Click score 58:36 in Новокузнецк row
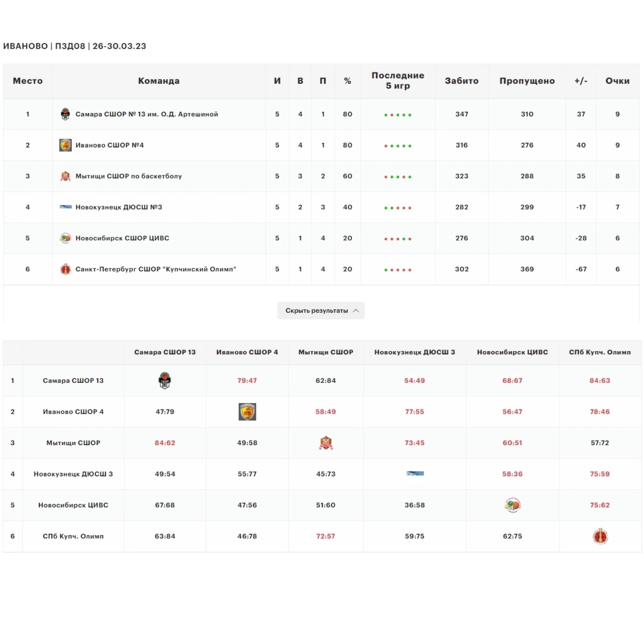Image resolution: width=644 pixels, height=644 pixels. (512, 474)
